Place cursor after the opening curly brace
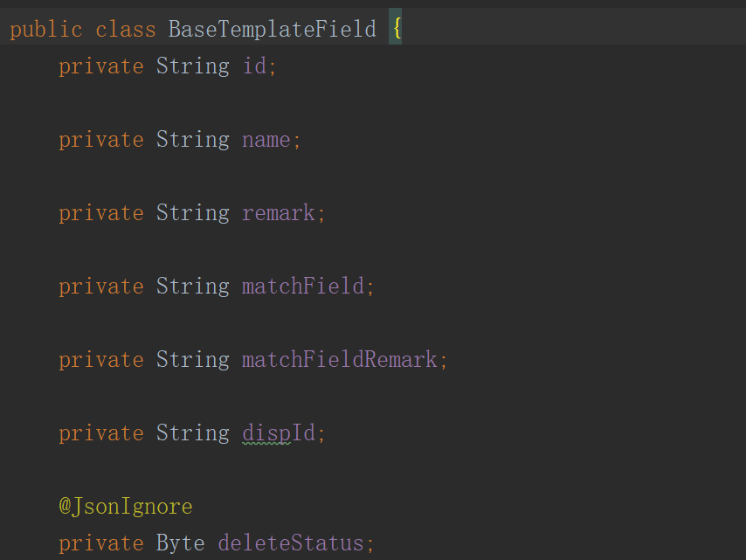 402,30
